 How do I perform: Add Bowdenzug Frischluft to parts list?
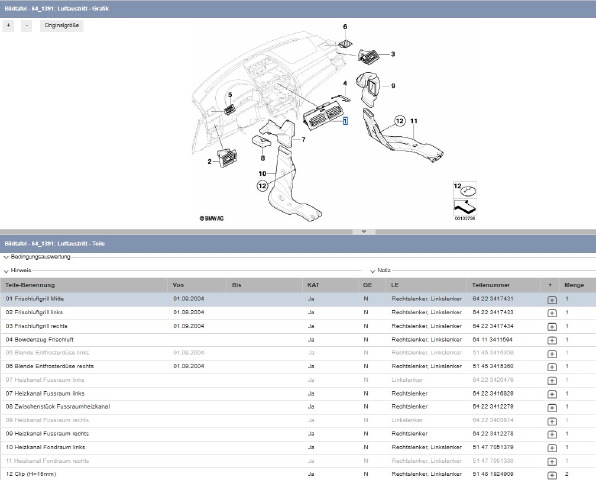552,341
